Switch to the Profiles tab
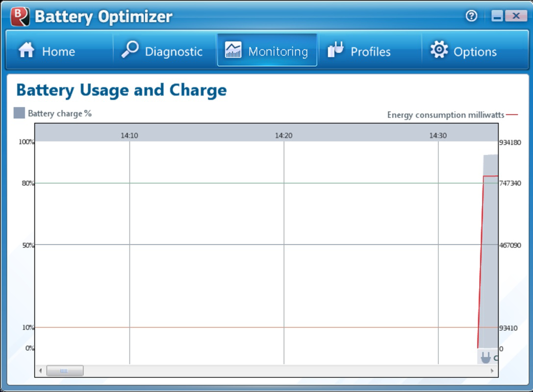This screenshot has height=392, width=533. pos(370,50)
